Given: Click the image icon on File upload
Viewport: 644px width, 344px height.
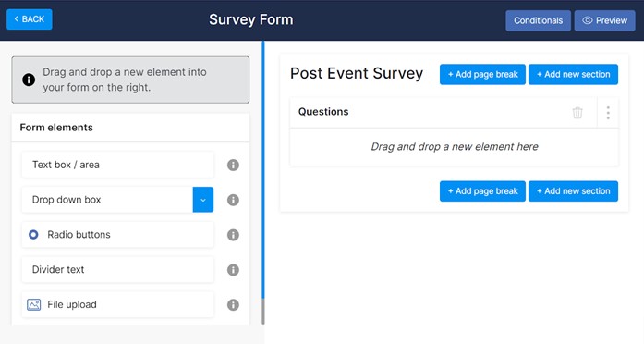Looking at the screenshot, I should pyautogui.click(x=33, y=304).
